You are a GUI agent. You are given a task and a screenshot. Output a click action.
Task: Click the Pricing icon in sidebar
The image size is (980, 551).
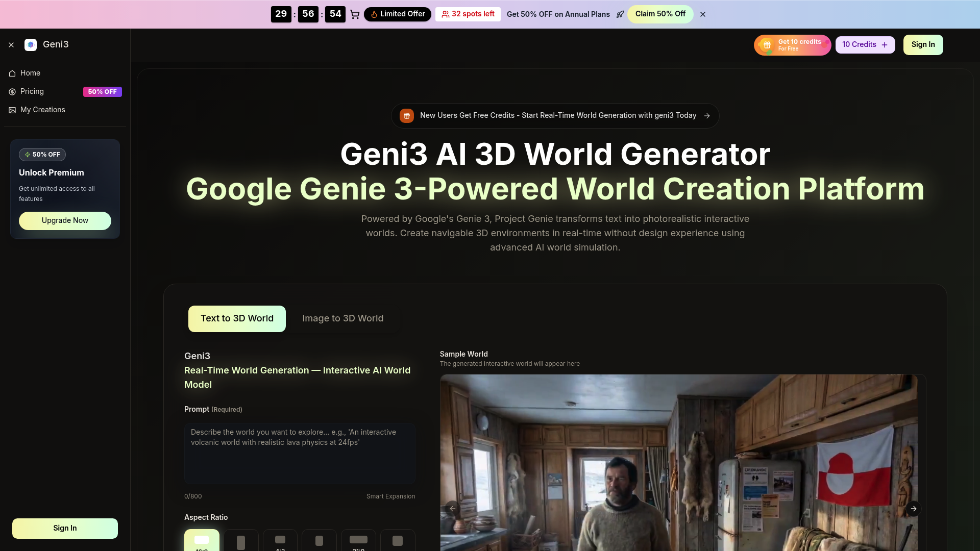point(12,92)
